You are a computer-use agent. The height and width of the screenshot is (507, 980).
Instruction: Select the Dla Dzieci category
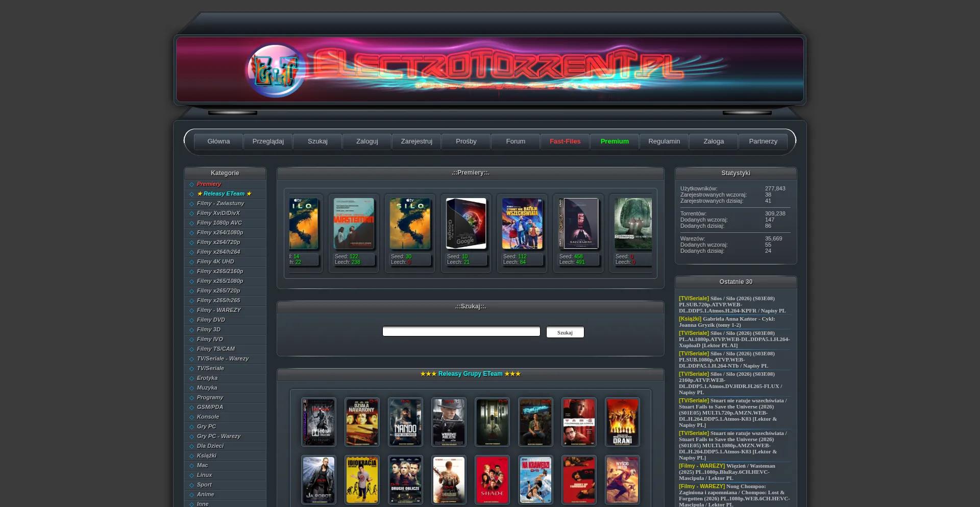(x=210, y=446)
